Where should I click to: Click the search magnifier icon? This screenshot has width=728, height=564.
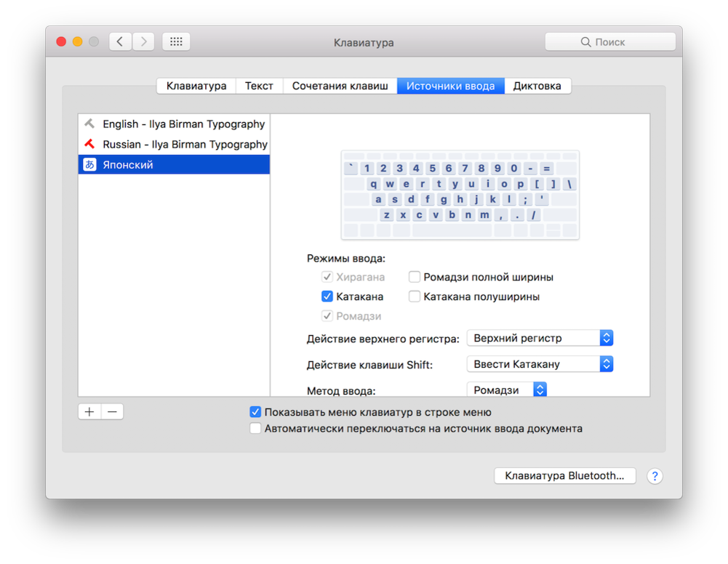coord(586,42)
